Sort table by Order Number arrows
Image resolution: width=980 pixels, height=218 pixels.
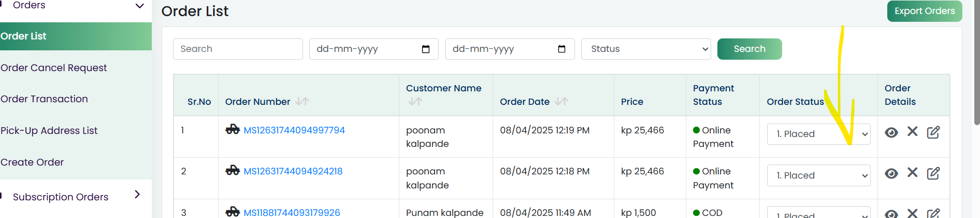point(302,102)
